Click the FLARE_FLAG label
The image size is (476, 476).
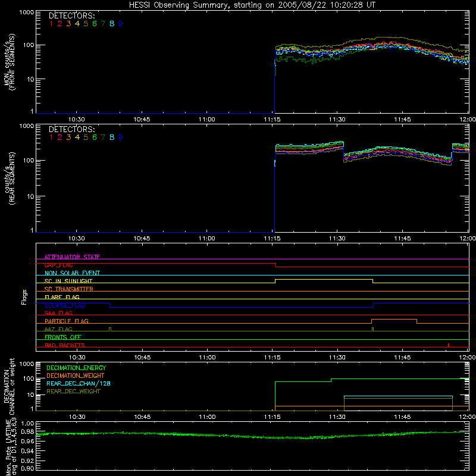coord(62,297)
